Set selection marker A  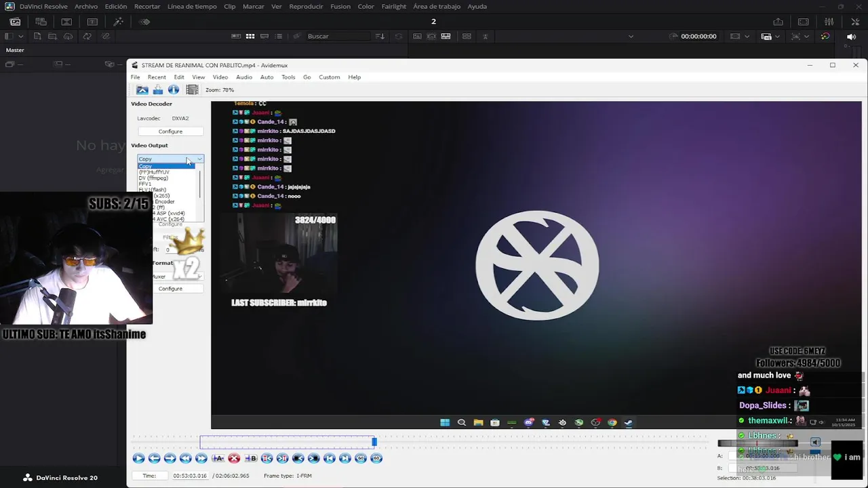pyautogui.click(x=218, y=458)
